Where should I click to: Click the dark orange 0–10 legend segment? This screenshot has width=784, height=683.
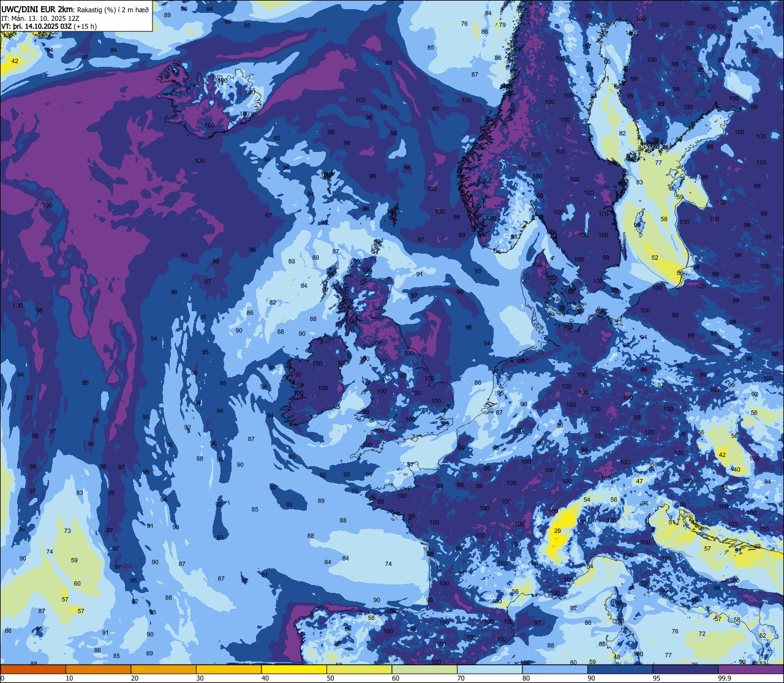pyautogui.click(x=33, y=669)
